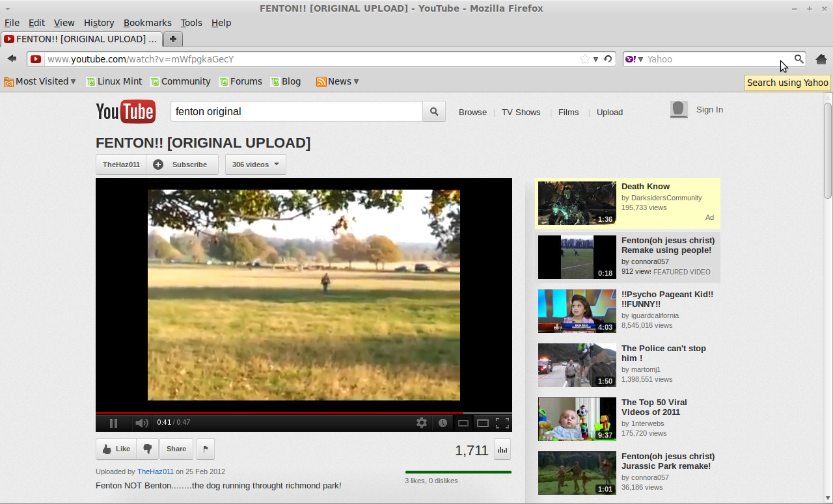The image size is (833, 504).
Task: Open the Forums bookmark
Action: coord(241,81)
